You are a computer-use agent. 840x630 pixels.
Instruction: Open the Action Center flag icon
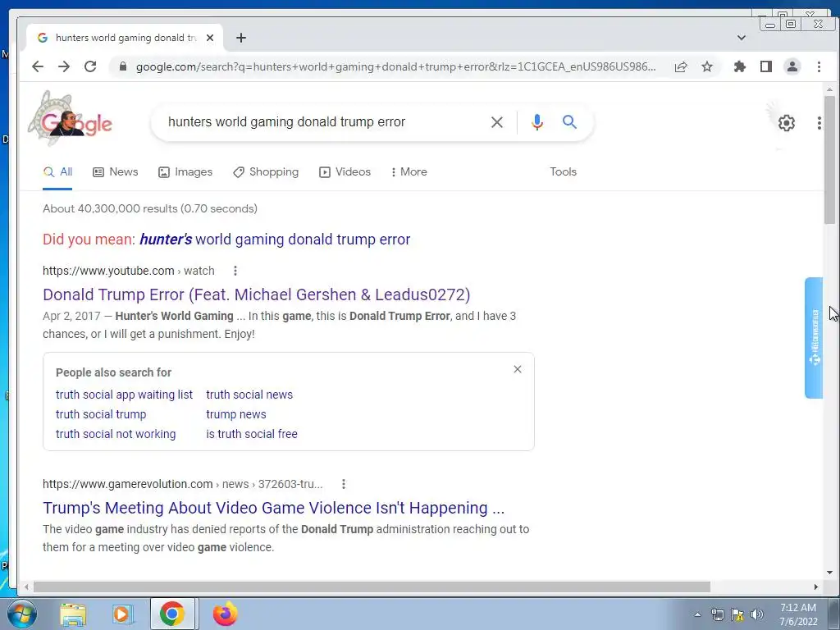click(x=737, y=614)
